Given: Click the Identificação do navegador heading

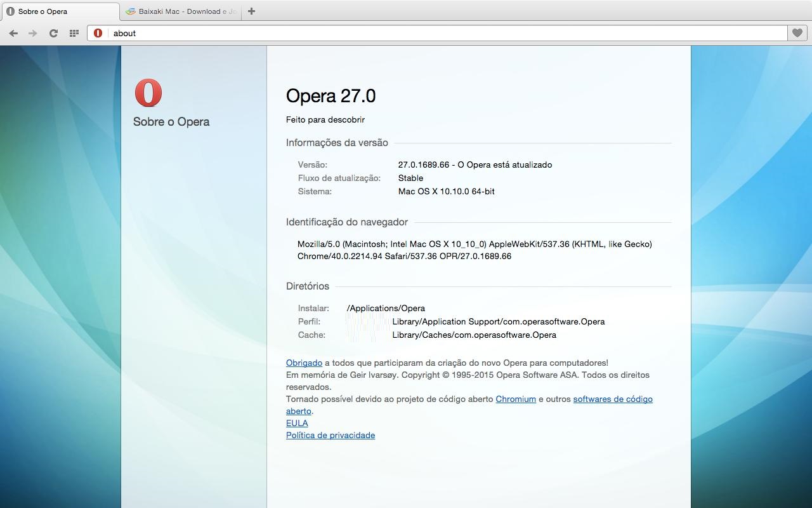Looking at the screenshot, I should pyautogui.click(x=347, y=222).
